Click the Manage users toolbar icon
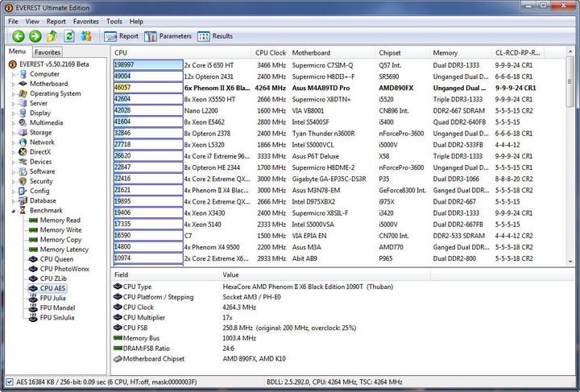Screen dimensions: 580x392 pos(86,36)
